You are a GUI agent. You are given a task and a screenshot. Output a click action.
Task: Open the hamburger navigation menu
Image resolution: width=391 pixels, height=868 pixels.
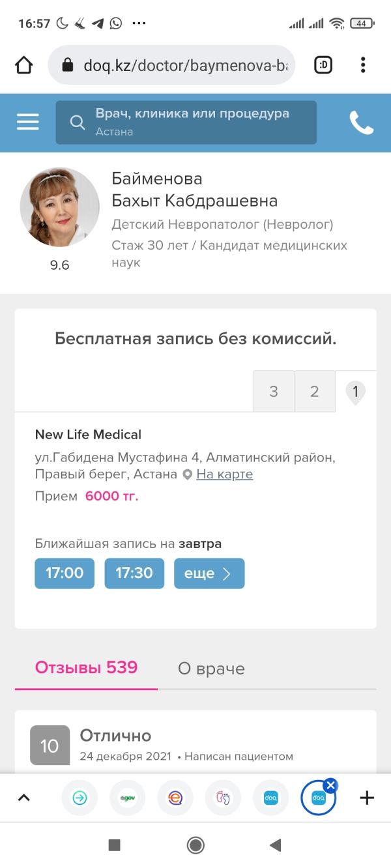[28, 122]
